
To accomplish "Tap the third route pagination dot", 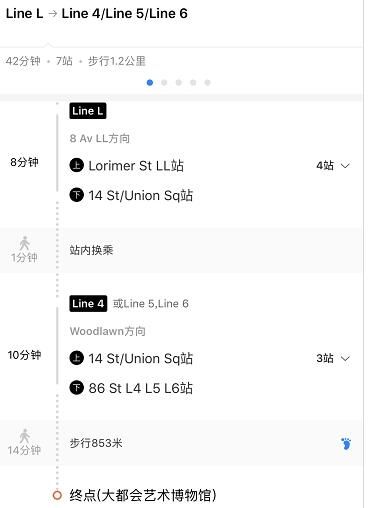I will [x=179, y=82].
